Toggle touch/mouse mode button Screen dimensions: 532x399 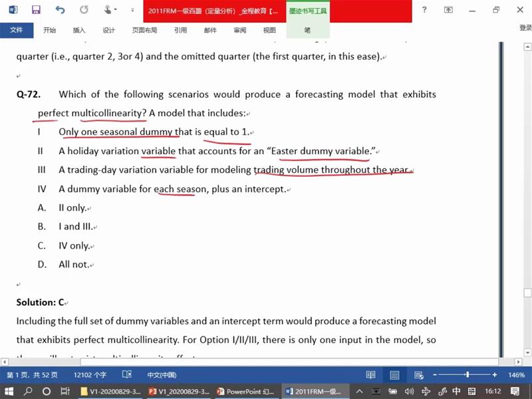click(x=110, y=9)
